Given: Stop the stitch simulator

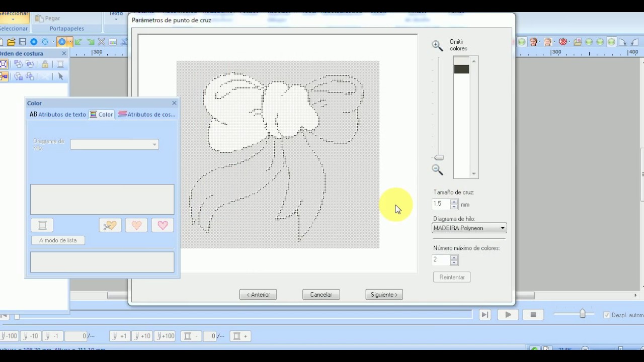Looking at the screenshot, I should point(533,315).
